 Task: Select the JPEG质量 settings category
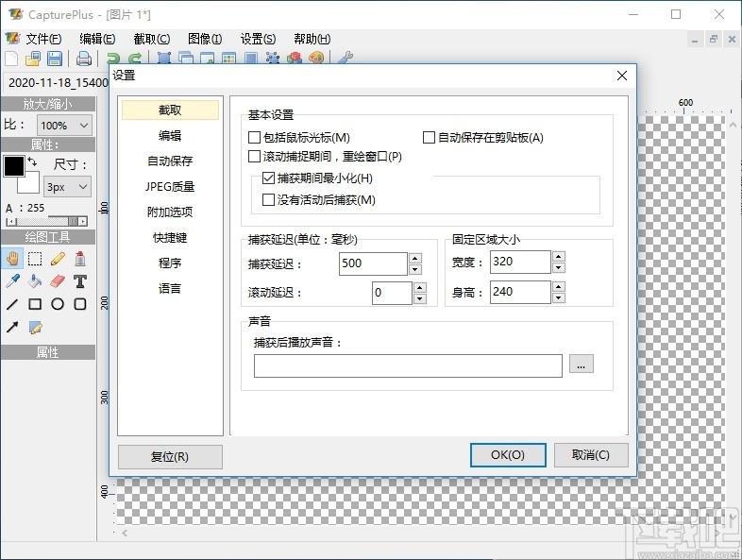tap(170, 186)
